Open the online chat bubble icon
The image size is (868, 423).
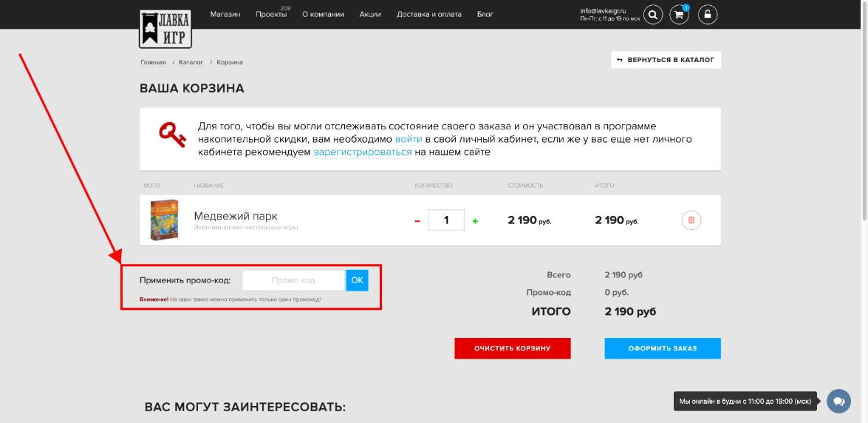pos(838,402)
